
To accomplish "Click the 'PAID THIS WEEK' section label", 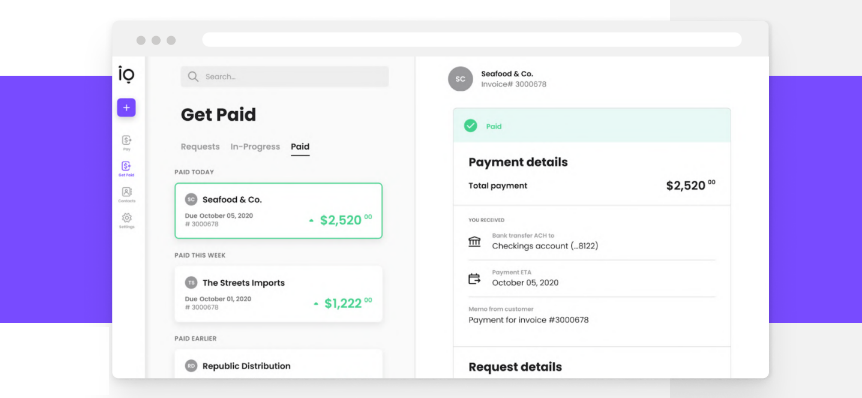I will (x=200, y=256).
